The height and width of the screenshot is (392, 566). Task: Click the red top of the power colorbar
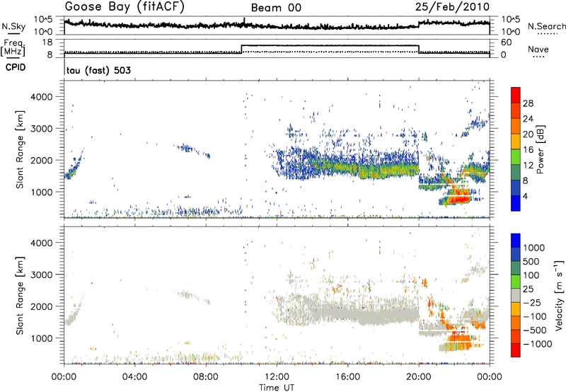pos(516,95)
